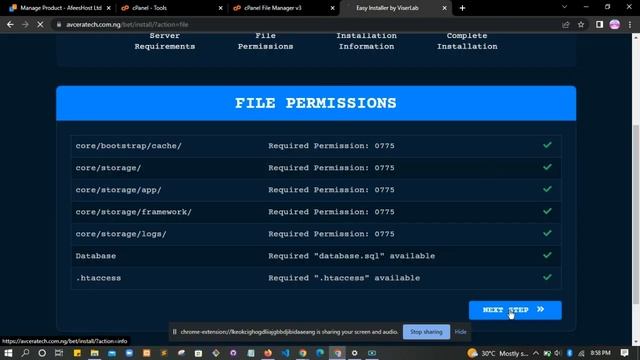The image size is (640, 360).
Task: Open a new browser tab
Action: point(462,8)
